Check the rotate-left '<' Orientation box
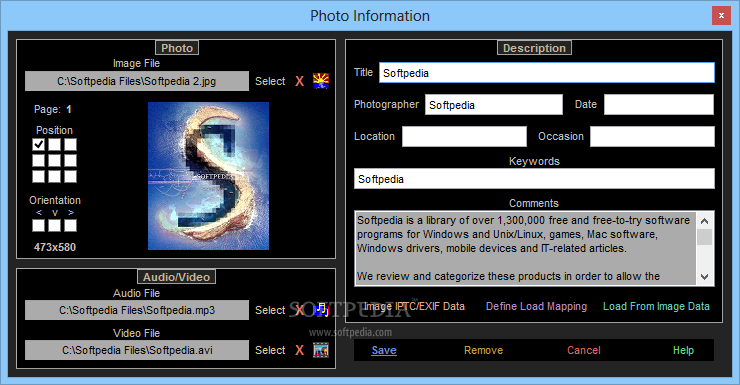This screenshot has height=385, width=740. [39, 226]
